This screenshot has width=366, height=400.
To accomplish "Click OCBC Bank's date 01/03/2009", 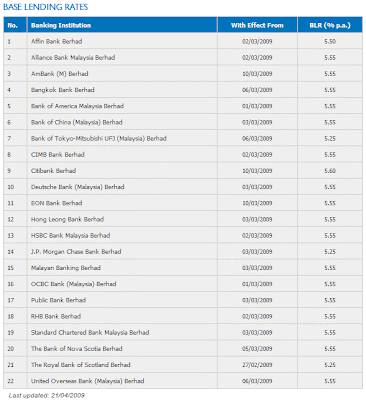I will 257,284.
